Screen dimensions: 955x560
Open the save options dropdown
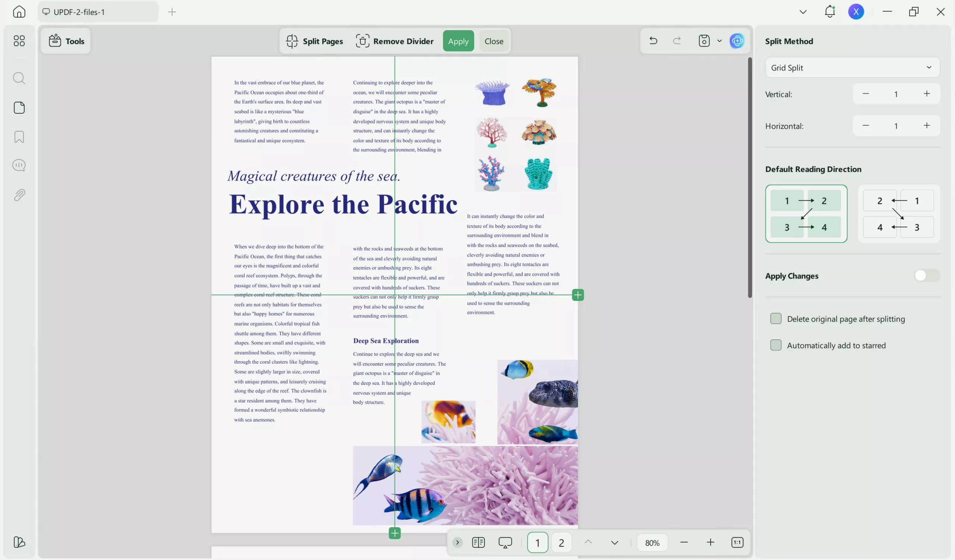[x=719, y=41]
